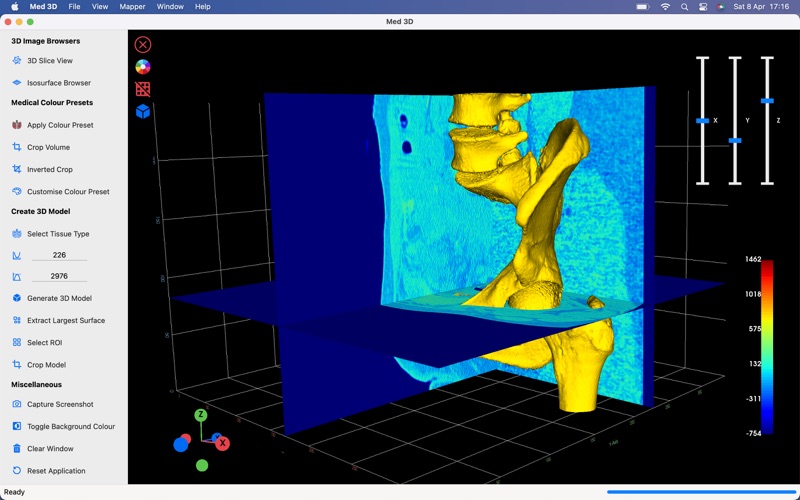Image resolution: width=800 pixels, height=500 pixels.
Task: Click the Siri icon in the menu bar
Action: pyautogui.click(x=721, y=7)
